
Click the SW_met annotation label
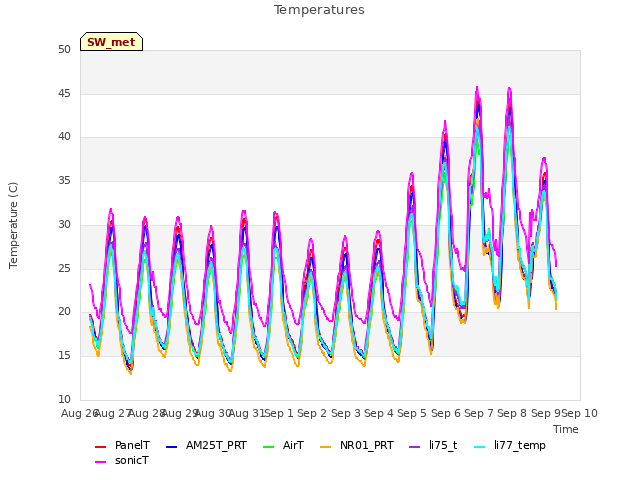coord(111,42)
